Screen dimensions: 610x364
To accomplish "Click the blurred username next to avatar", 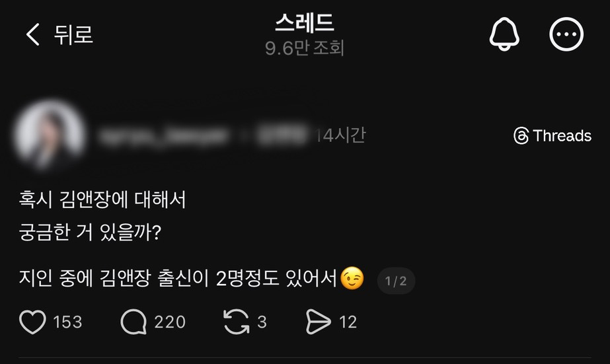I will (x=163, y=136).
